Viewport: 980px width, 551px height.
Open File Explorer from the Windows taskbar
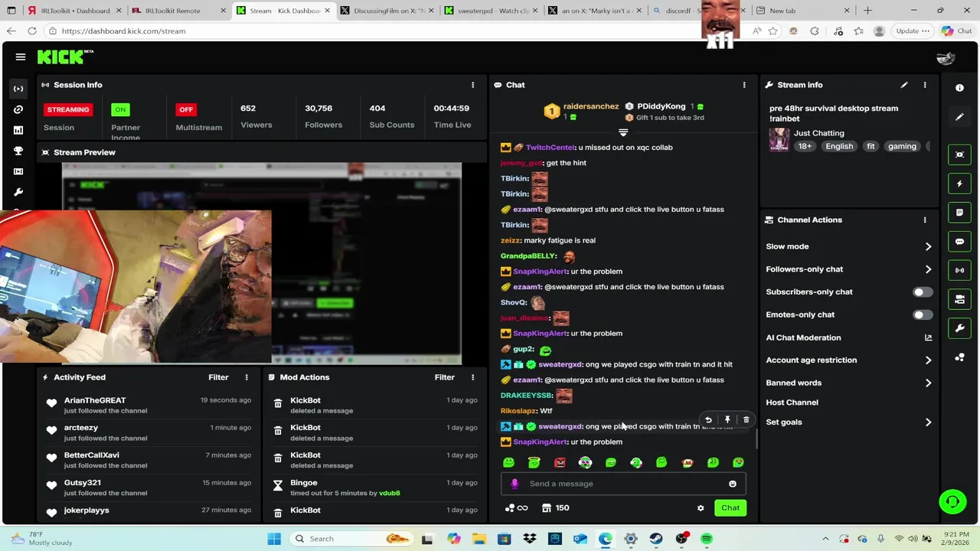point(479,539)
